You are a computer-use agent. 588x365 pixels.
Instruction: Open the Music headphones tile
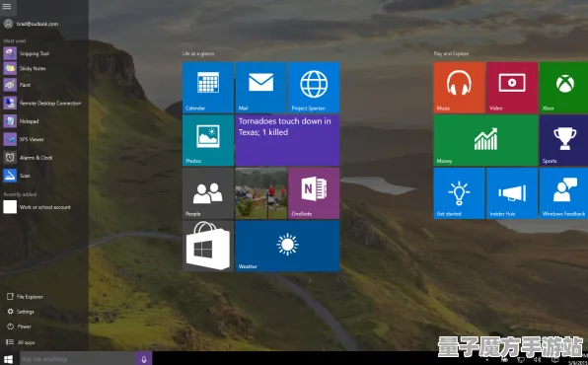459,88
